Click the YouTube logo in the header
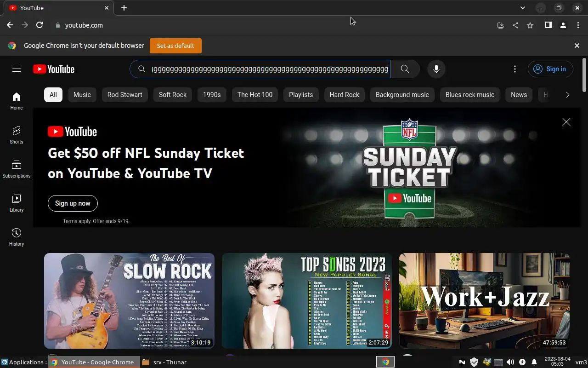This screenshot has width=588, height=368. click(54, 69)
